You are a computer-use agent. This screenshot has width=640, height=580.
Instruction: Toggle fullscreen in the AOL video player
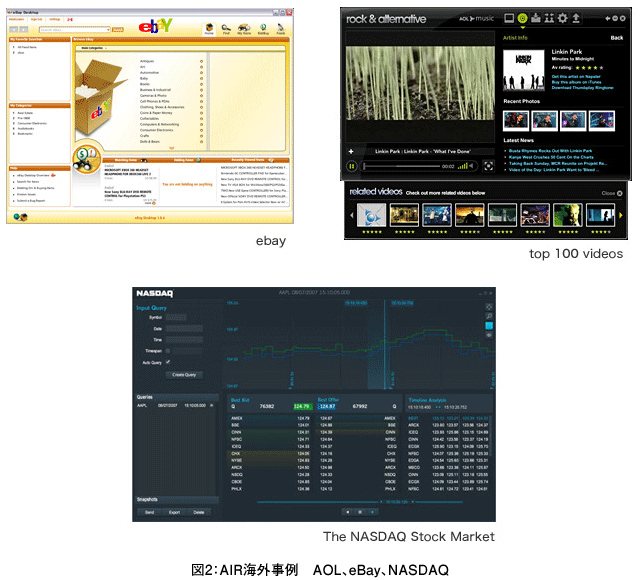coord(488,166)
